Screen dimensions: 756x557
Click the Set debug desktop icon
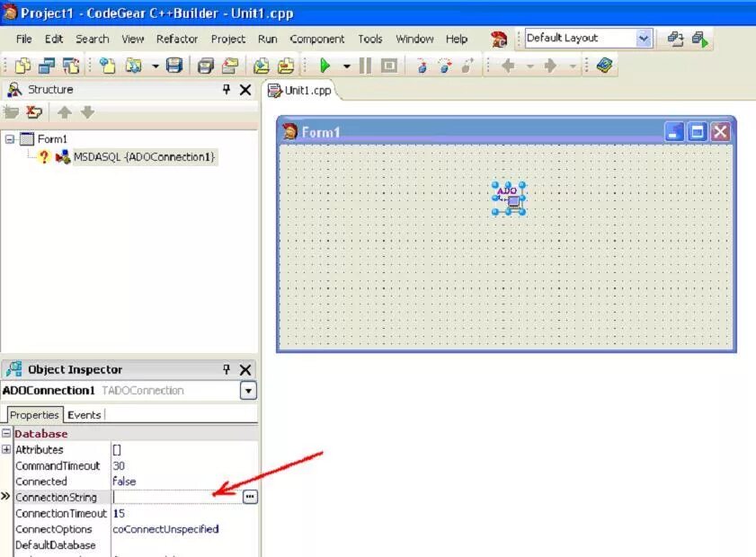click(700, 39)
